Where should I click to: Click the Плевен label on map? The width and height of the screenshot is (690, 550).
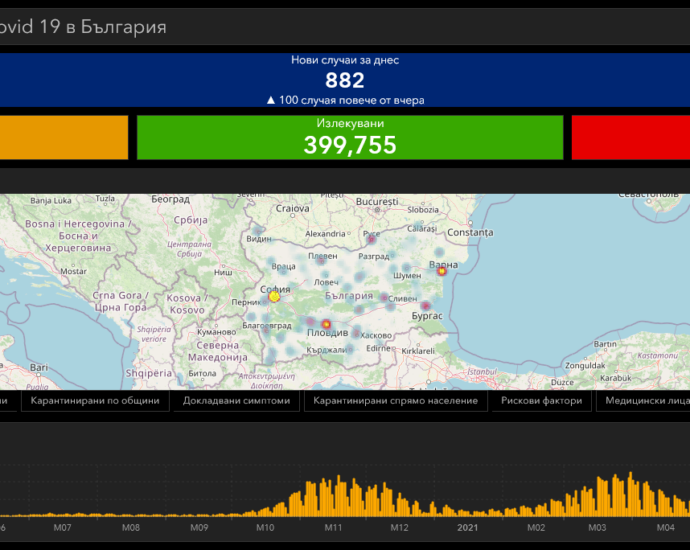[323, 256]
